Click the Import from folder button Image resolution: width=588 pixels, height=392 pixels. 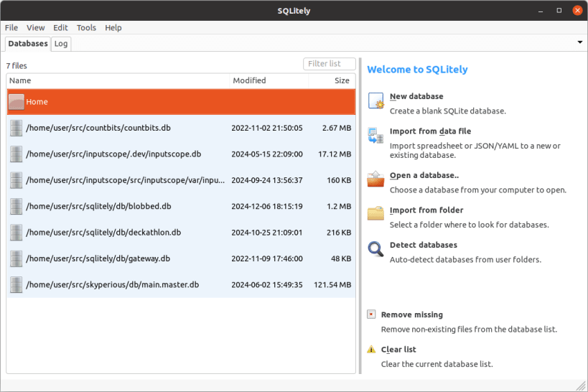(426, 210)
